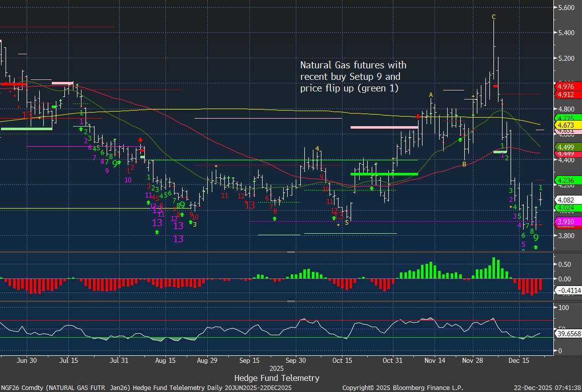Select the large green 9 setup number in December
Viewport: 582px width, 392px height.
[536, 238]
